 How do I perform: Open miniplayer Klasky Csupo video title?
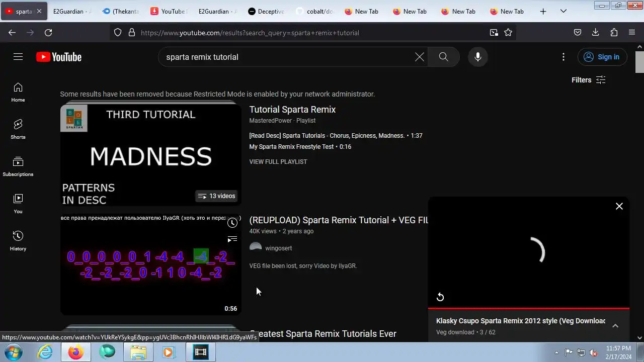(x=521, y=321)
